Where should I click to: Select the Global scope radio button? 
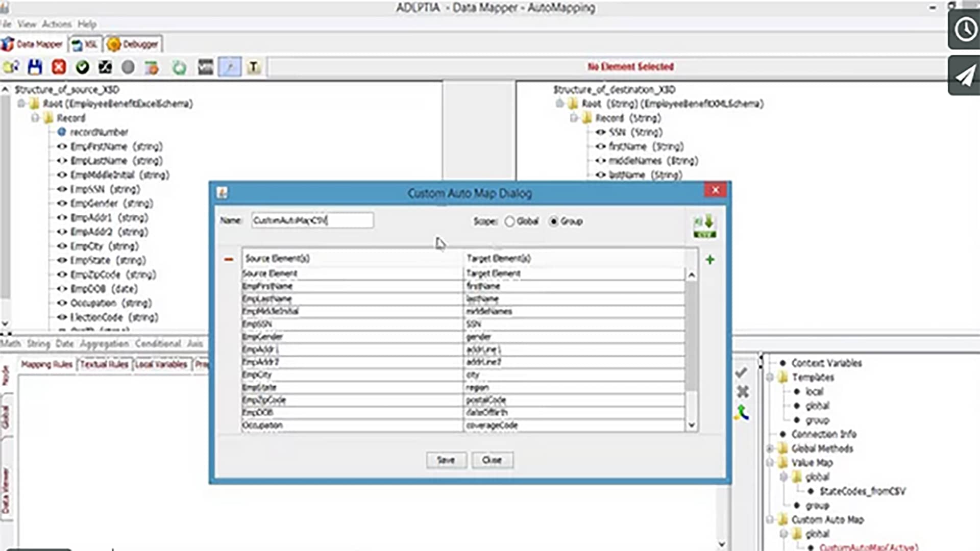point(509,221)
